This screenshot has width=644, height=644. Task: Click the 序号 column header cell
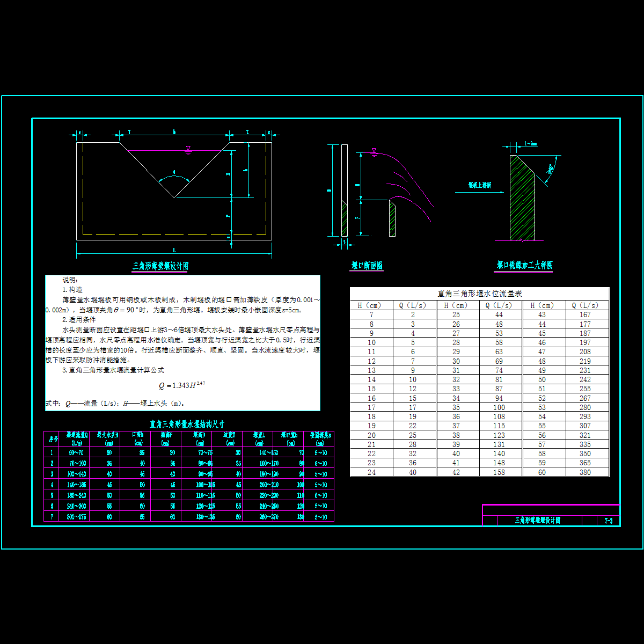pyautogui.click(x=53, y=439)
